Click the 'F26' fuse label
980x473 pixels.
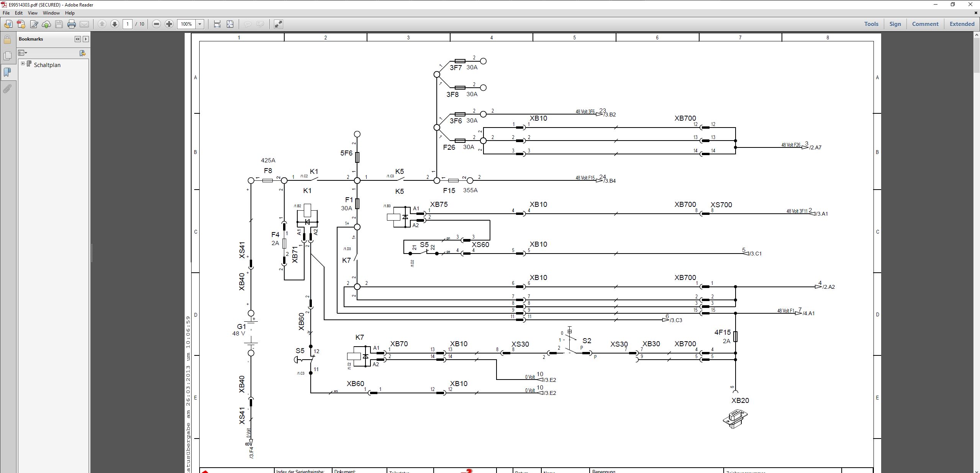pyautogui.click(x=449, y=147)
